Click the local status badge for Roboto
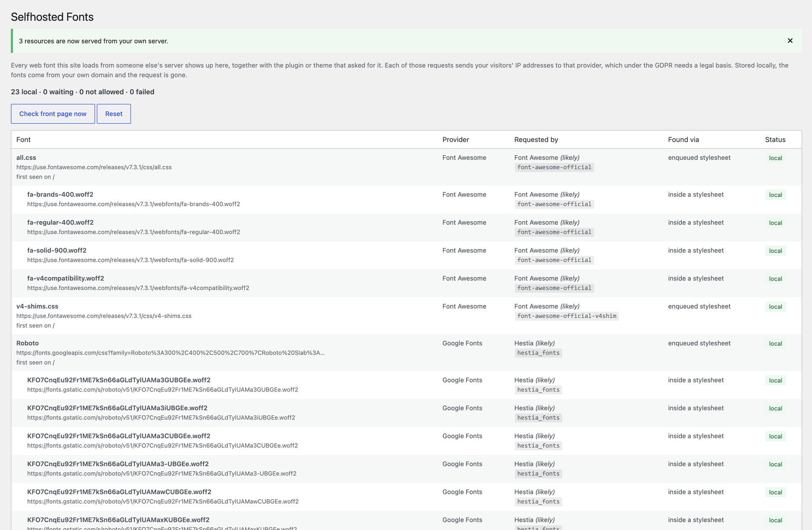 coord(775,344)
